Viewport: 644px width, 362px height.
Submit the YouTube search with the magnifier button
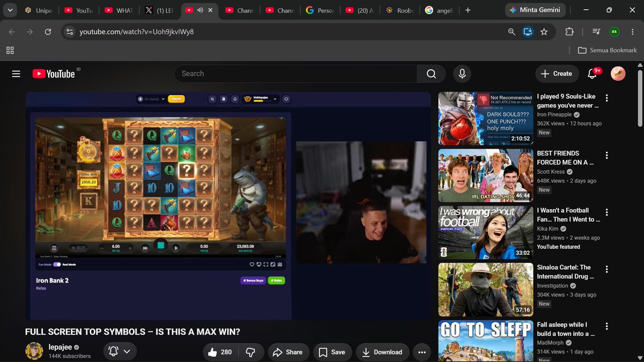coord(431,73)
